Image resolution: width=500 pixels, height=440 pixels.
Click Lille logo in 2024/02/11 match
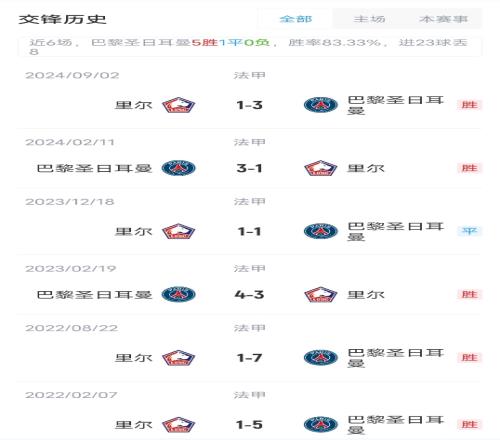point(320,168)
